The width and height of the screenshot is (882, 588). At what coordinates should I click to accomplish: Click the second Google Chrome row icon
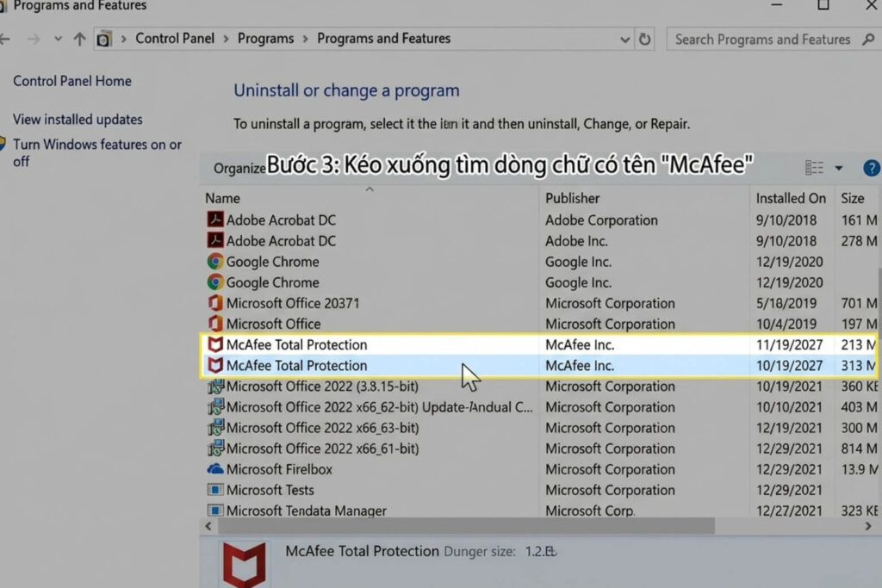[214, 282]
